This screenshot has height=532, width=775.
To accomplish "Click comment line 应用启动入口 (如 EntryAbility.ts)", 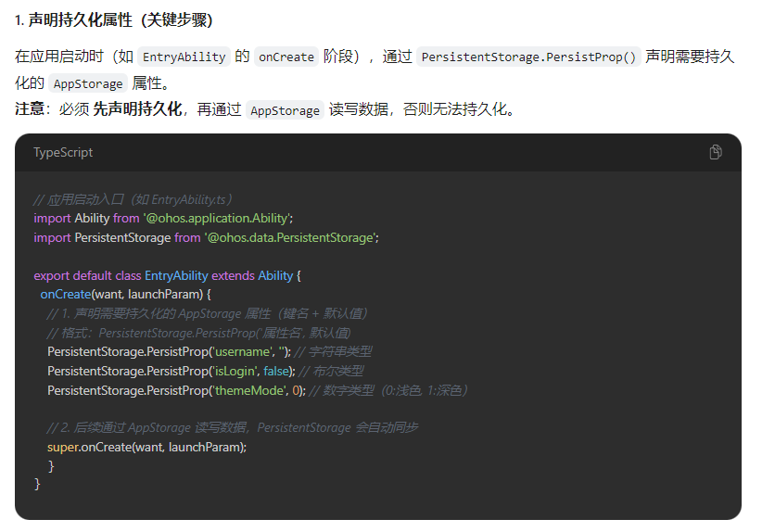I will [x=133, y=199].
